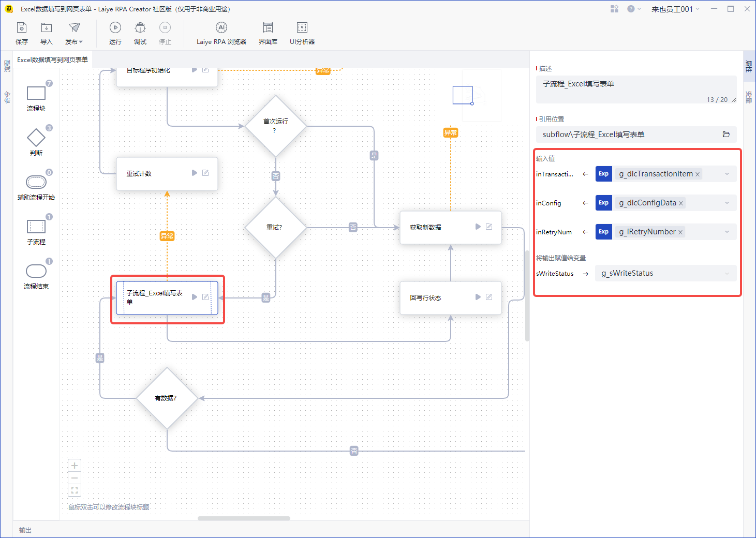
Task: Run the flow with 运行 button
Action: [x=115, y=34]
